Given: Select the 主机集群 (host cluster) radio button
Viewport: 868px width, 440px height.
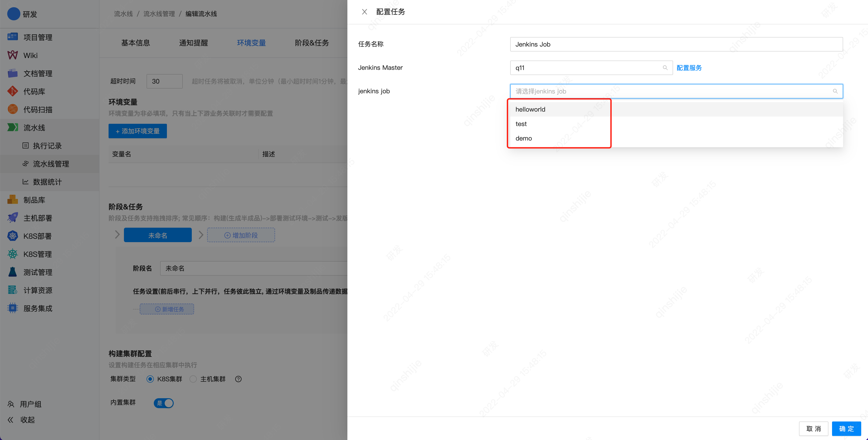Looking at the screenshot, I should tap(193, 379).
